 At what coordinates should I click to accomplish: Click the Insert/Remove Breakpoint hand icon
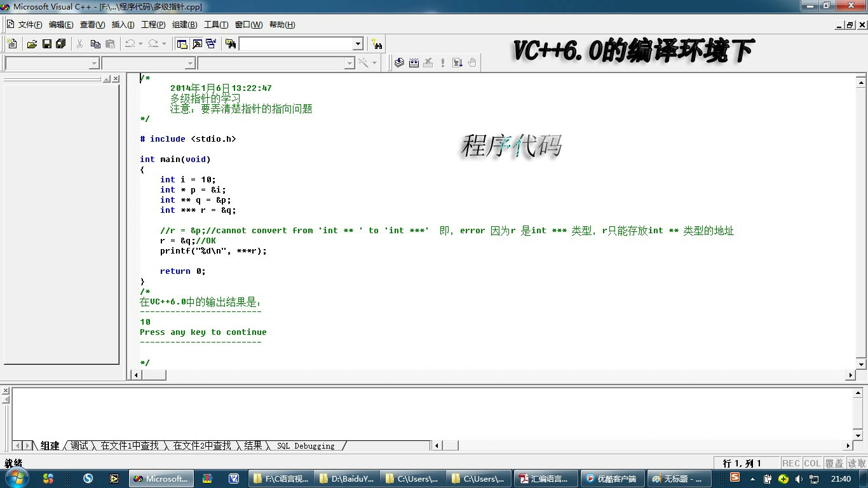coord(472,62)
